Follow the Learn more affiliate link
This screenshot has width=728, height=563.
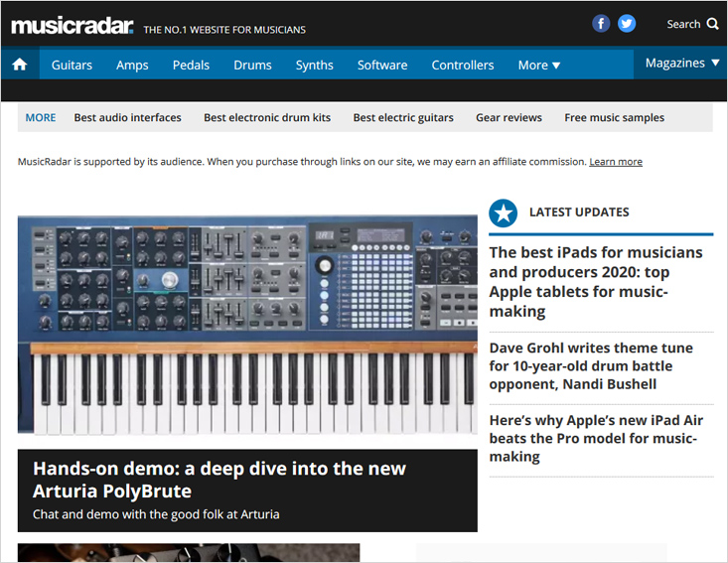(x=616, y=162)
